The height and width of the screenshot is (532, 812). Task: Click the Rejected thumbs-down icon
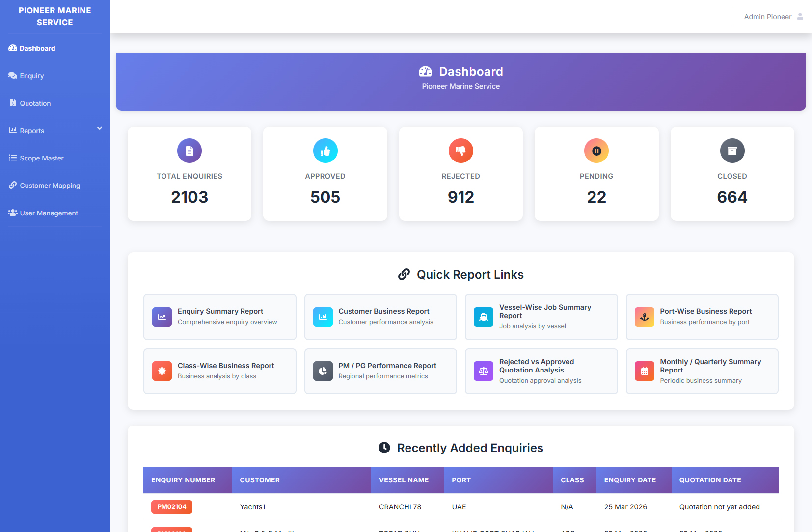[x=460, y=151]
